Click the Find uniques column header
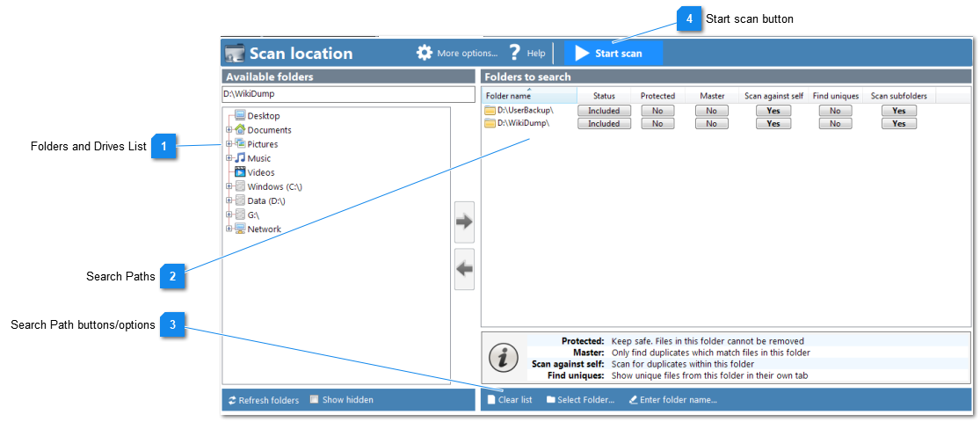The width and height of the screenshot is (980, 422). [x=836, y=96]
